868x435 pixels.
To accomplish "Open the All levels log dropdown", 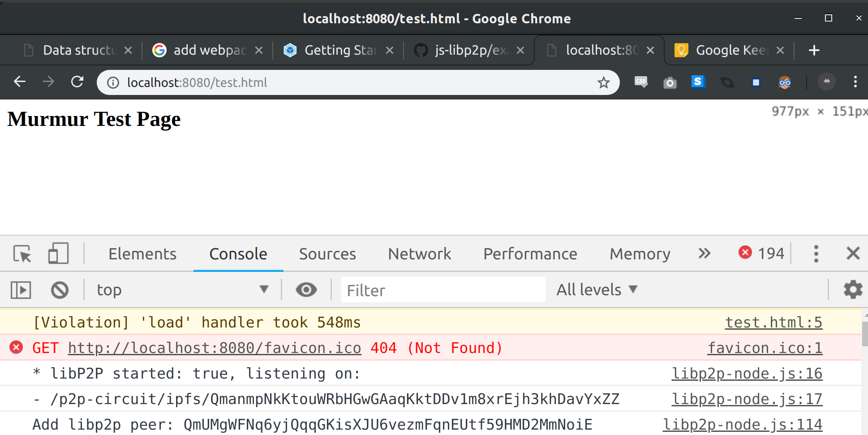I will click(597, 290).
